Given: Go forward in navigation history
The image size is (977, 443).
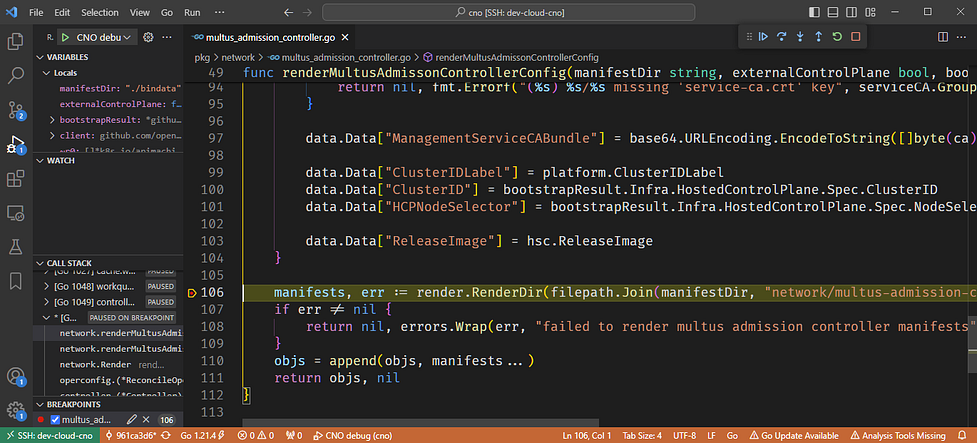Looking at the screenshot, I should 307,12.
